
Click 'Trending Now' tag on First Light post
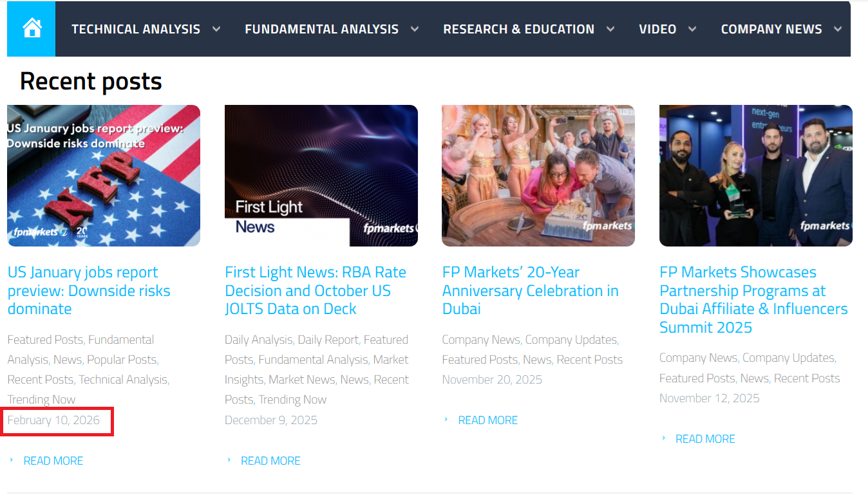click(292, 400)
